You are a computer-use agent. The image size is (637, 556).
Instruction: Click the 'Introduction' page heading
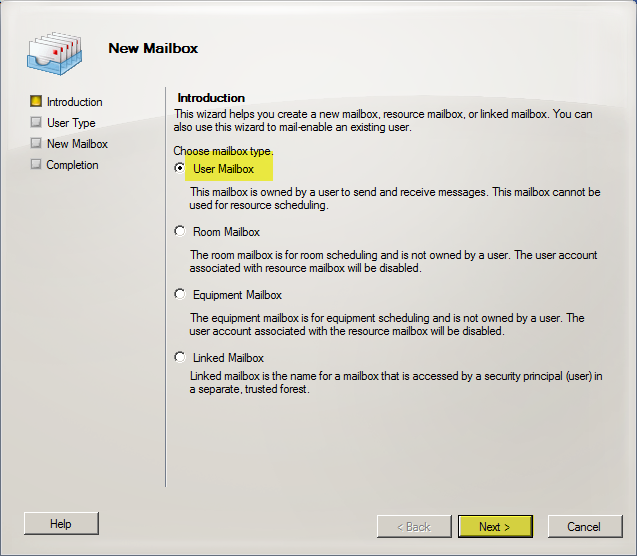[211, 98]
